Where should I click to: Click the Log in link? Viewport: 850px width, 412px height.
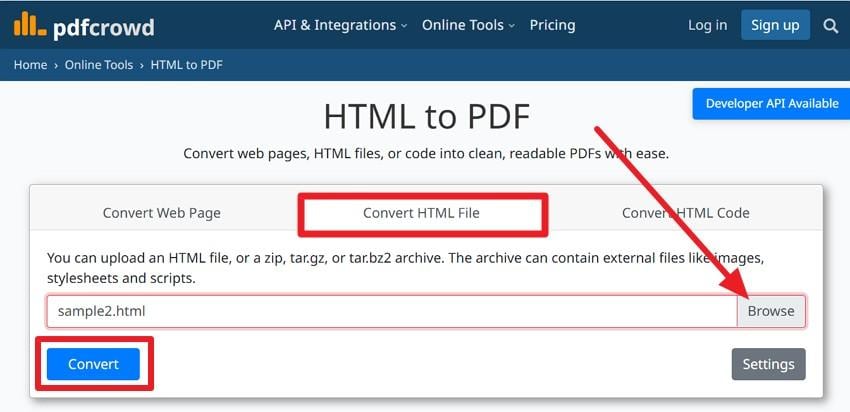tap(707, 25)
